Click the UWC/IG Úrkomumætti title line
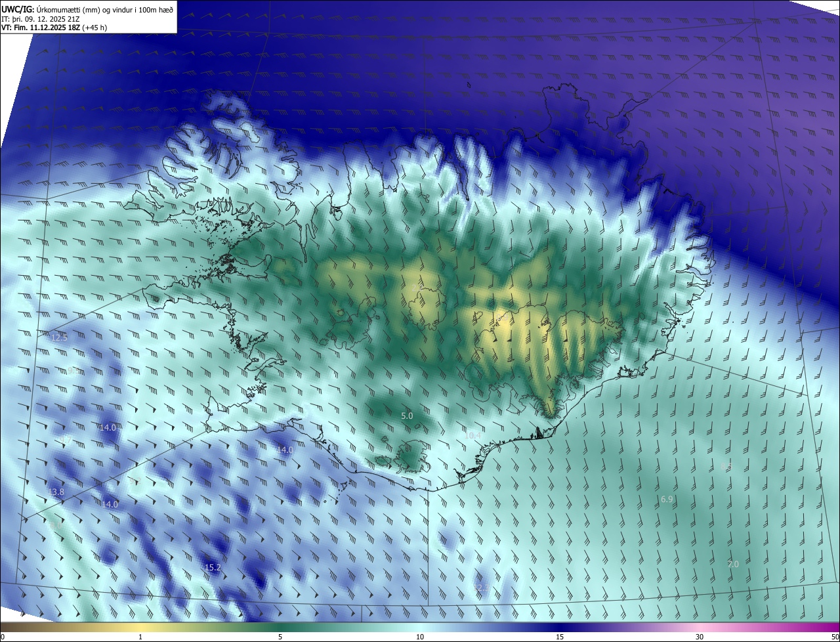 [87, 9]
